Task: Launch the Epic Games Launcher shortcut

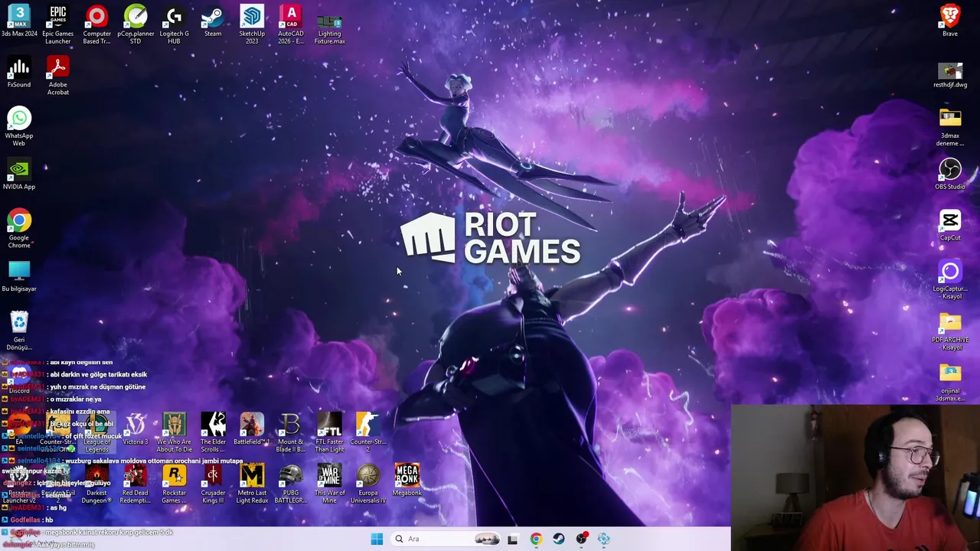Action: [x=57, y=24]
